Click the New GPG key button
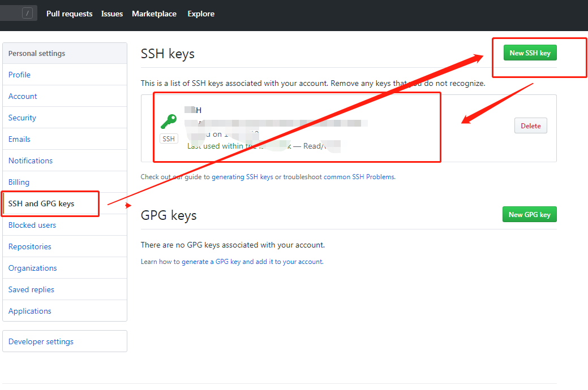The width and height of the screenshot is (588, 390). [x=530, y=214]
